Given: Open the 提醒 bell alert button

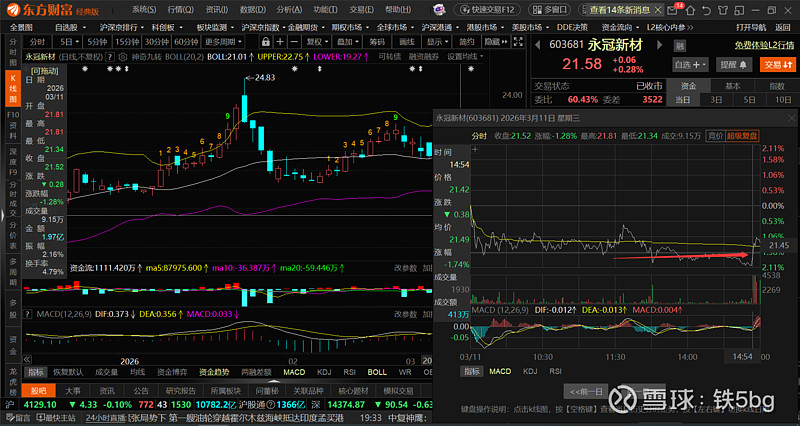Looking at the screenshot, I should (734, 65).
